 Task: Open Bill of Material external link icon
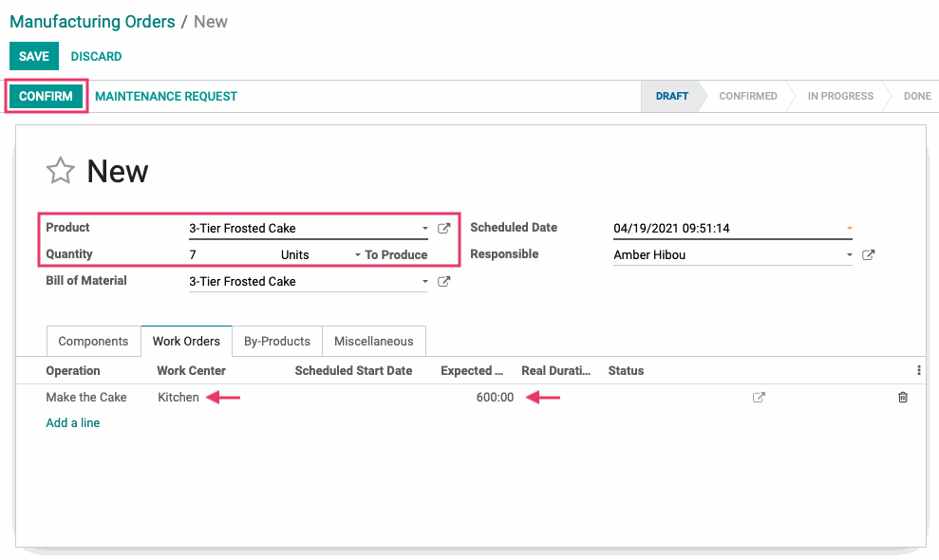click(x=443, y=282)
